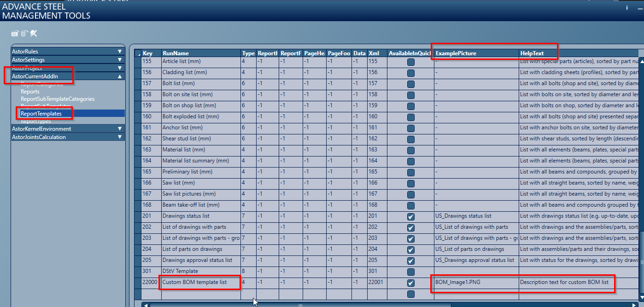Open the AstorJointsCalculation category
The height and width of the screenshot is (307, 644).
pos(68,137)
